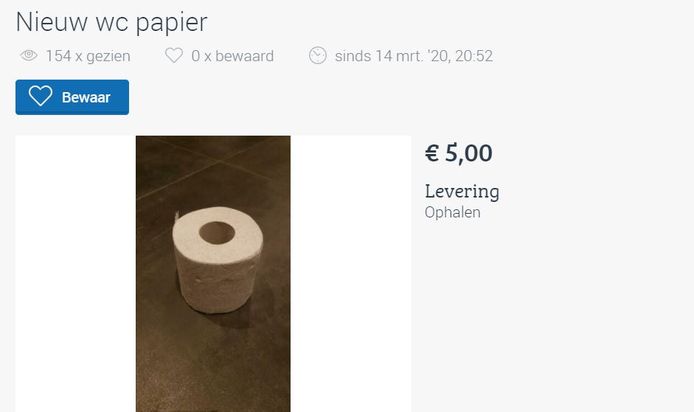Image resolution: width=694 pixels, height=412 pixels.
Task: Click the clock icon beside the posting date
Action: [x=318, y=56]
